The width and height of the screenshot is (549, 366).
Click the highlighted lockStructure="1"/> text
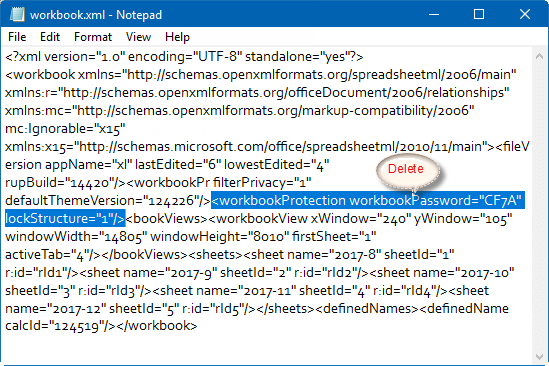click(x=65, y=218)
